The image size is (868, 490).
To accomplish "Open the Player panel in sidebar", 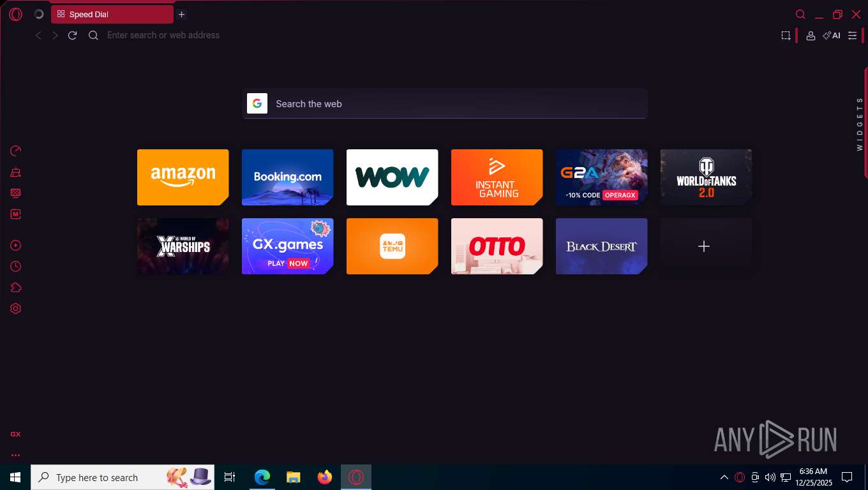I will tap(16, 245).
